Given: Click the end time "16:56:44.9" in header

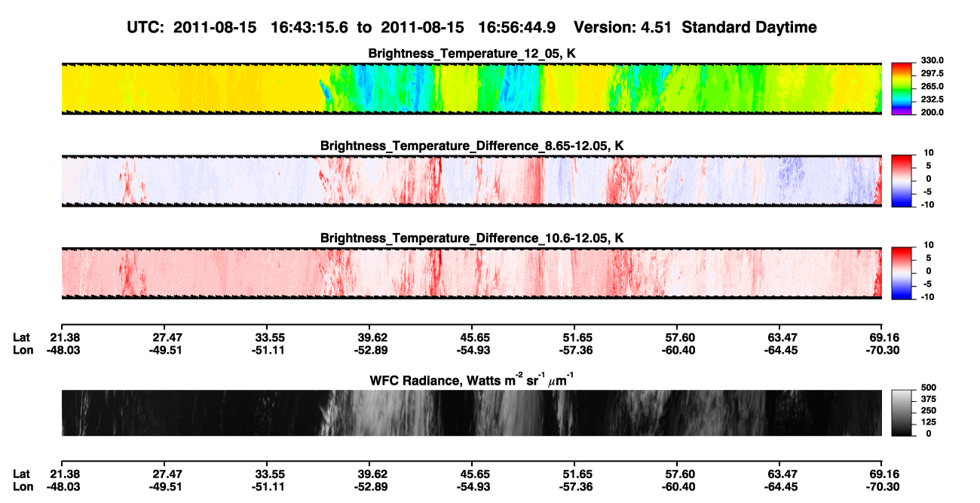Looking at the screenshot, I should pyautogui.click(x=517, y=27).
